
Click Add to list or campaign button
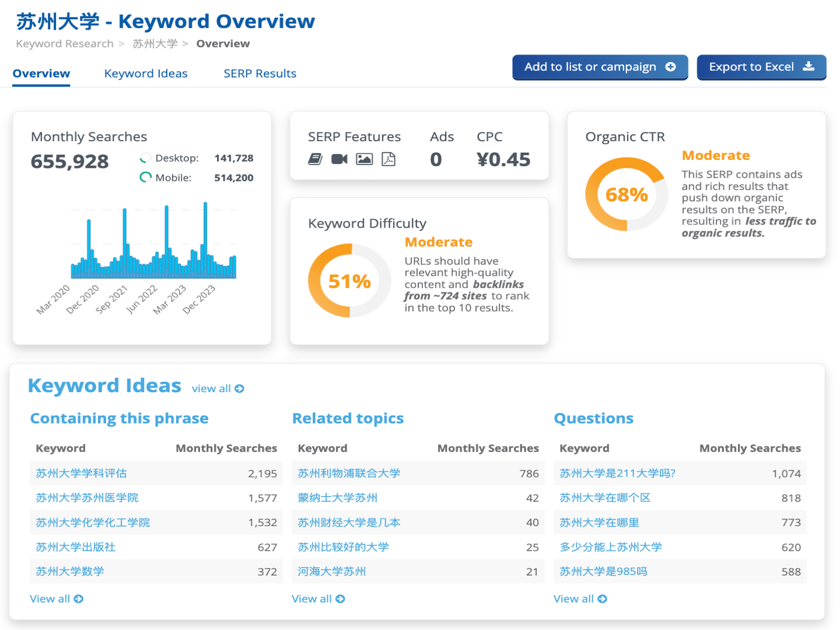pos(600,67)
